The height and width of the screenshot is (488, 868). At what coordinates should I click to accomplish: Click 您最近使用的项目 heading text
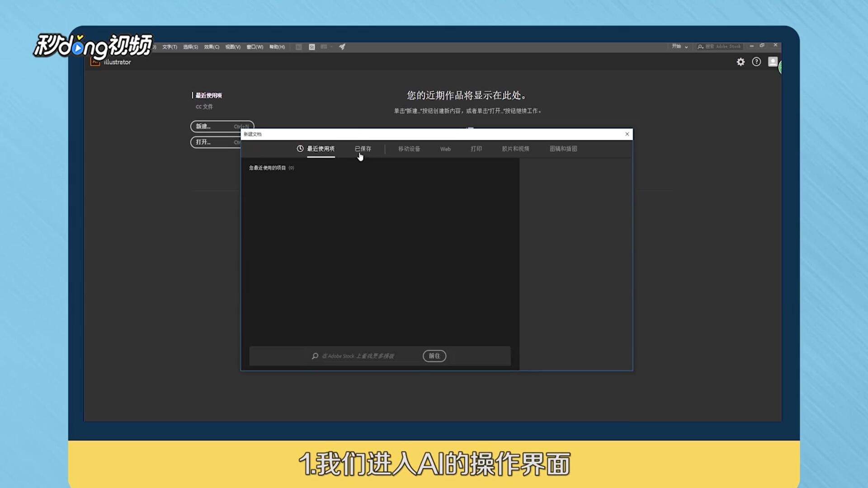[267, 168]
